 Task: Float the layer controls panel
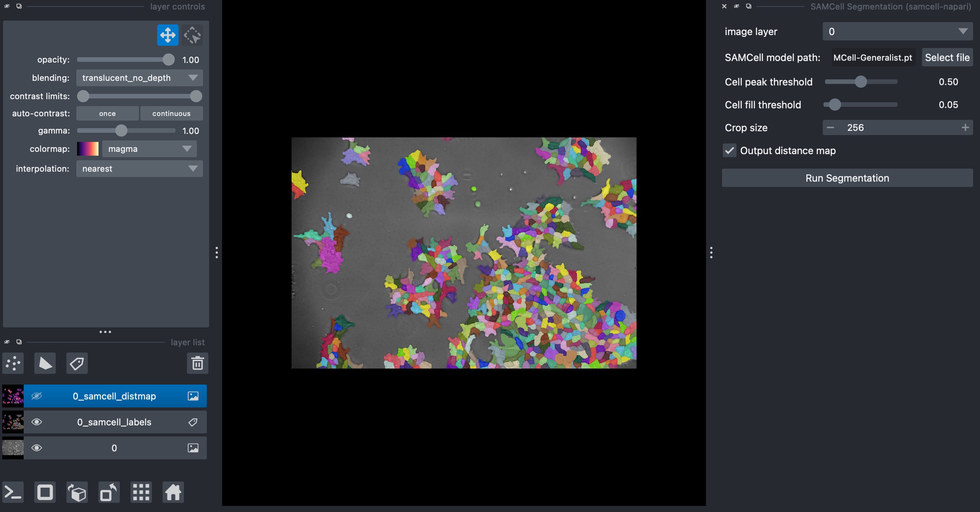(x=19, y=6)
